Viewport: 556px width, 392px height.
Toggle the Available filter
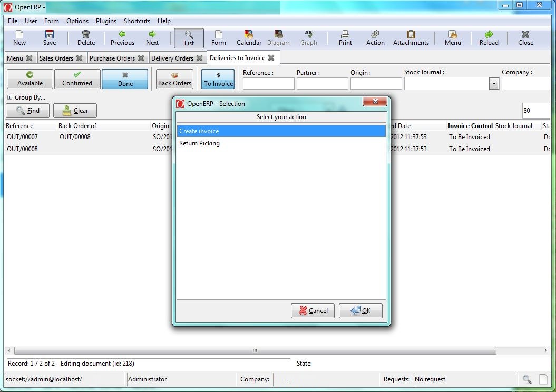point(30,79)
